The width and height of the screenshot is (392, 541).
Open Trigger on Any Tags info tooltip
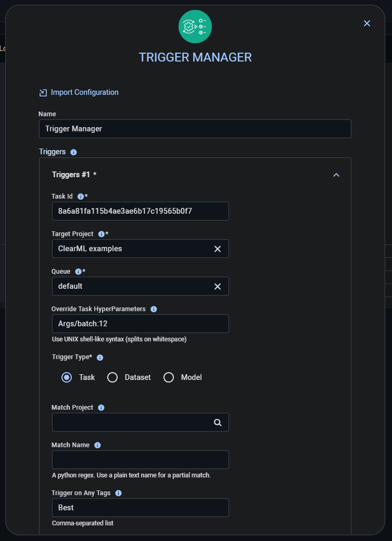(x=118, y=493)
